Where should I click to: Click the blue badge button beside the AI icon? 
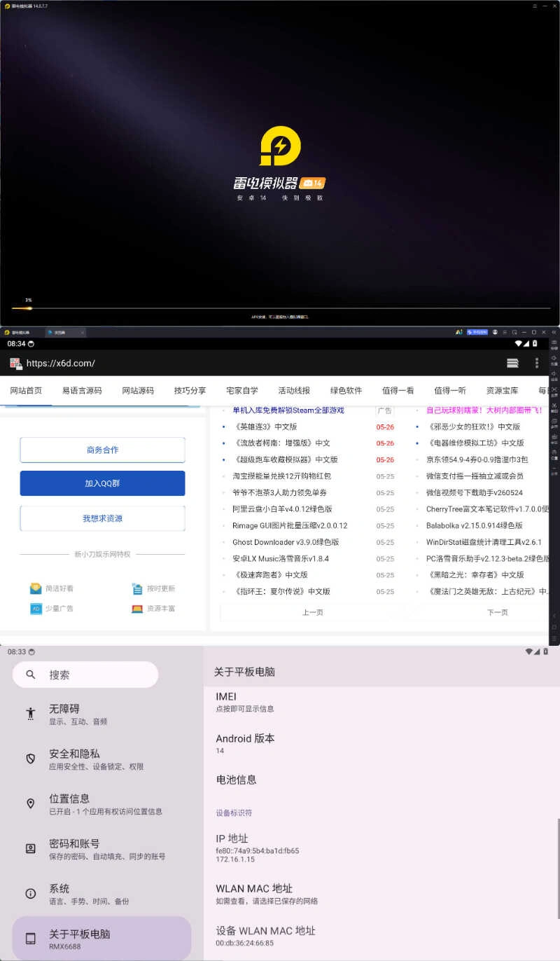(477, 332)
